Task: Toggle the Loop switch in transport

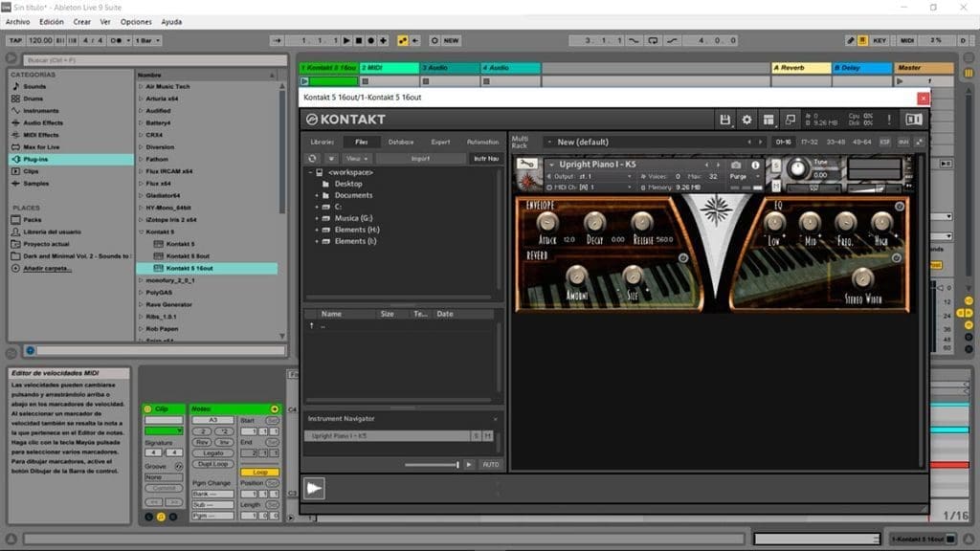Action: click(653, 40)
